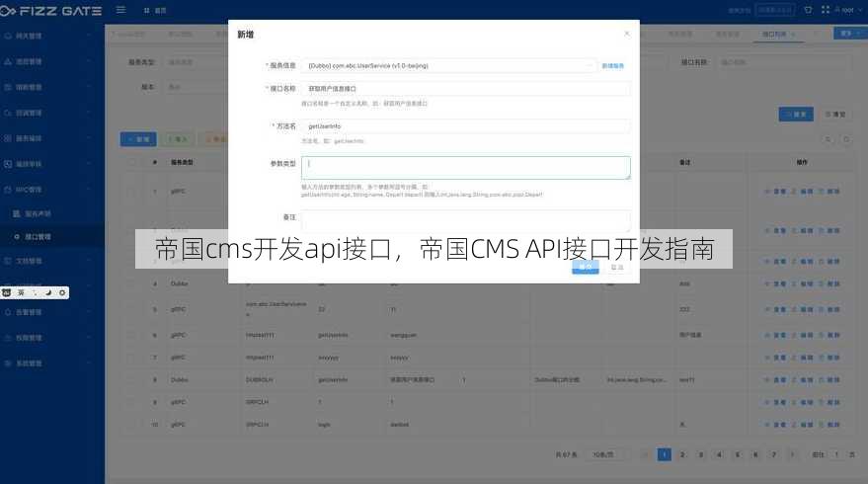Go to pagination page 2
Viewport: 868px width, 484px height.
coord(682,454)
